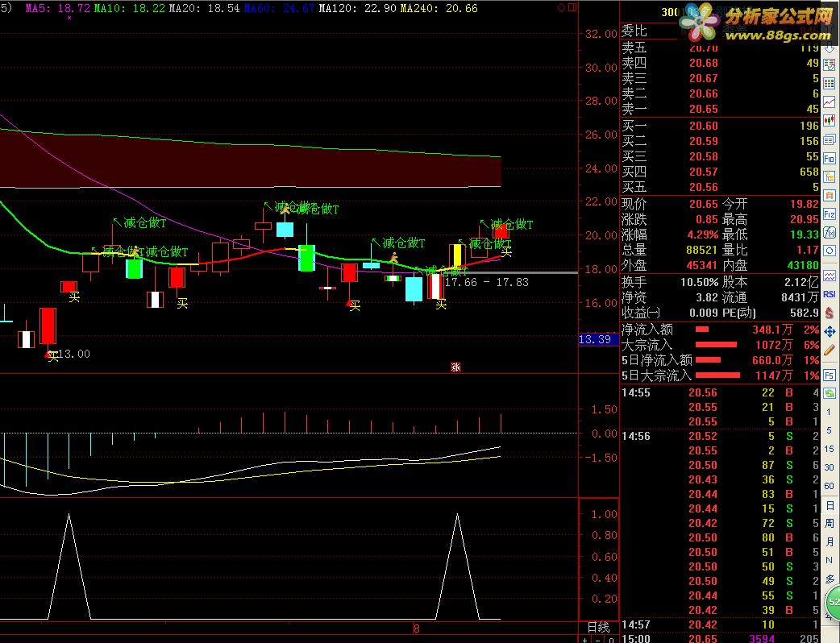Switch to 1-minute period
The image size is (840, 643).
pos(830,412)
